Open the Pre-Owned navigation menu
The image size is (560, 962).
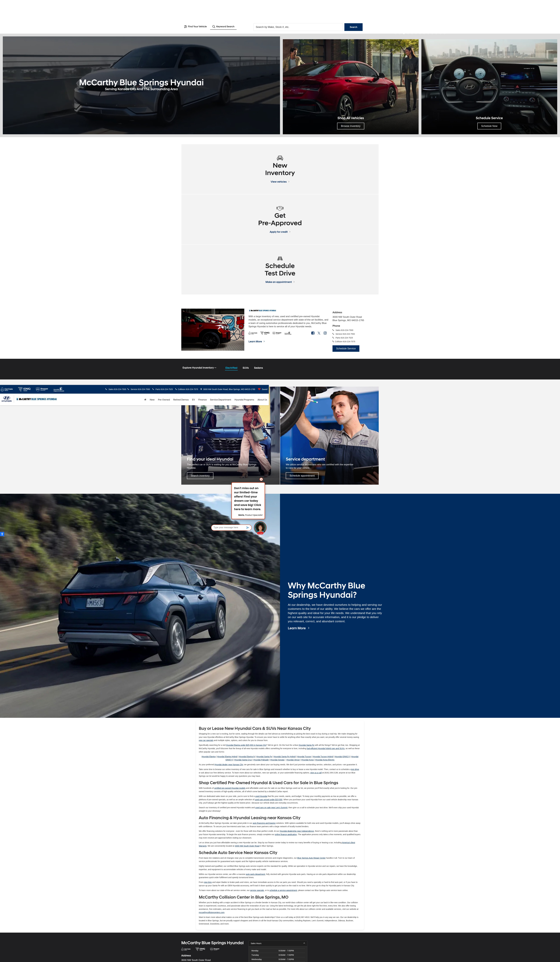click(x=164, y=400)
